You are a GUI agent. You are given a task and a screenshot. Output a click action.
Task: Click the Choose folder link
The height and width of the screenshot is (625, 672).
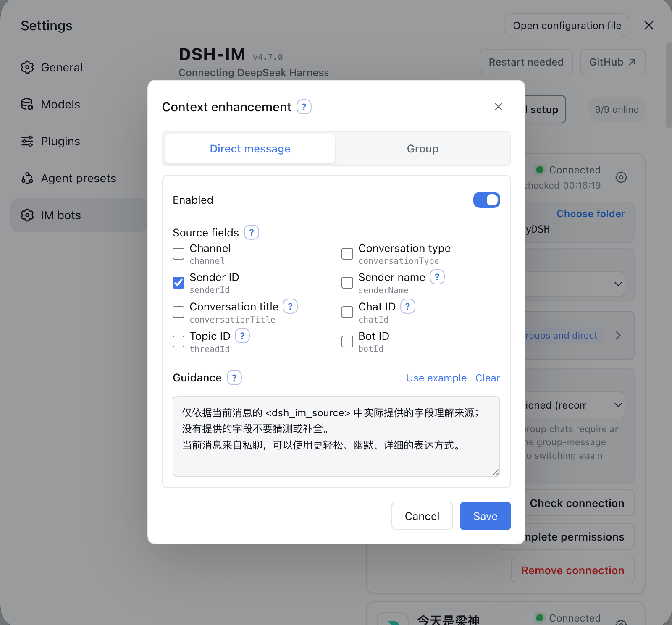tap(591, 214)
